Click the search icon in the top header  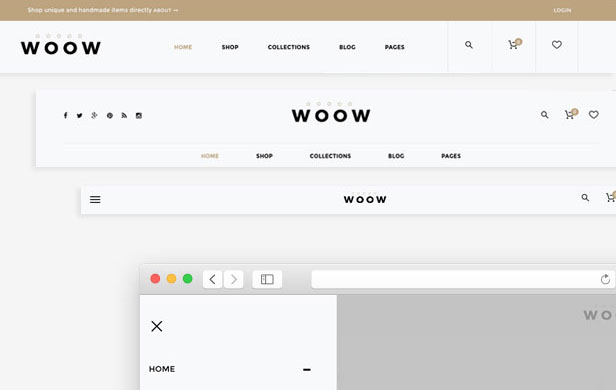coord(469,45)
